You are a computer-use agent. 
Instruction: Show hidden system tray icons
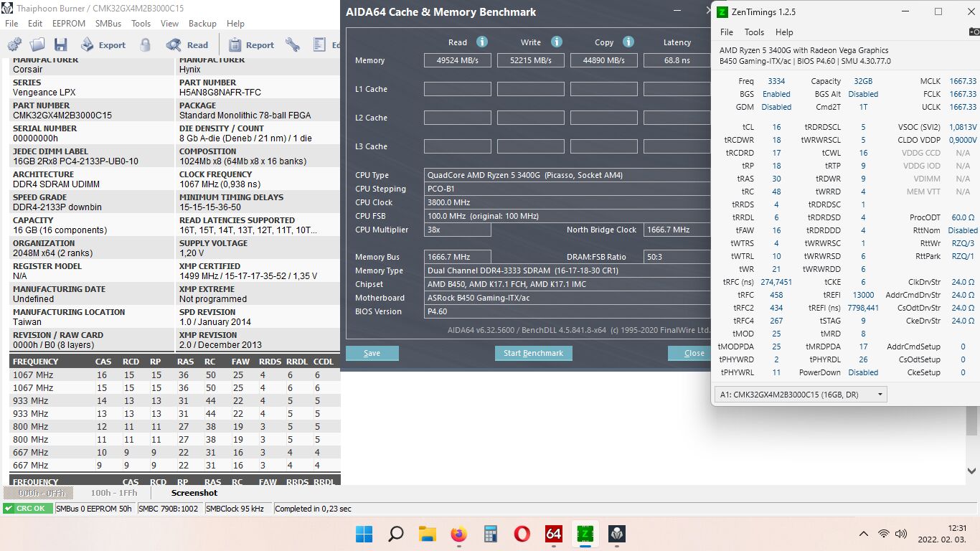pos(864,534)
